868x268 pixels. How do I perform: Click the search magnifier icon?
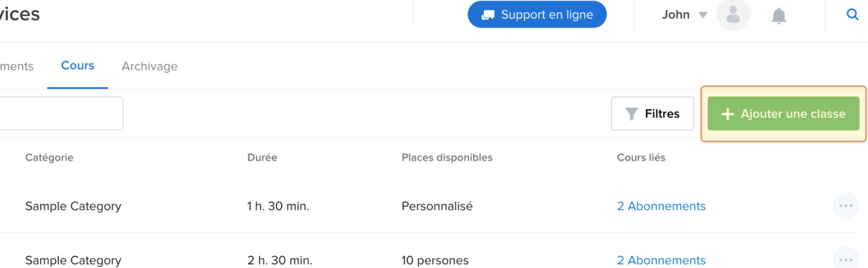pos(852,14)
